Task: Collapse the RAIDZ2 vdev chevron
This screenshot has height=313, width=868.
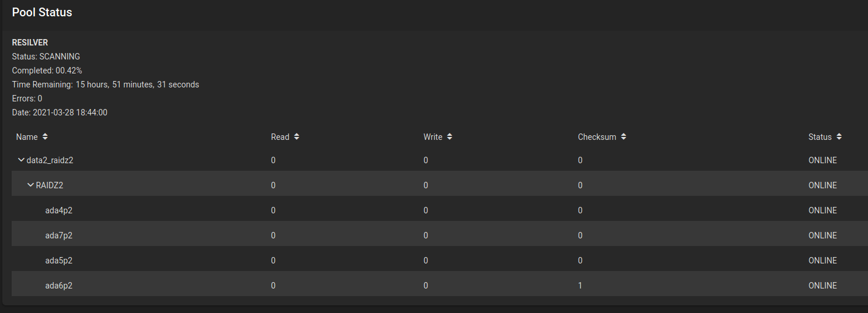Action: point(31,185)
